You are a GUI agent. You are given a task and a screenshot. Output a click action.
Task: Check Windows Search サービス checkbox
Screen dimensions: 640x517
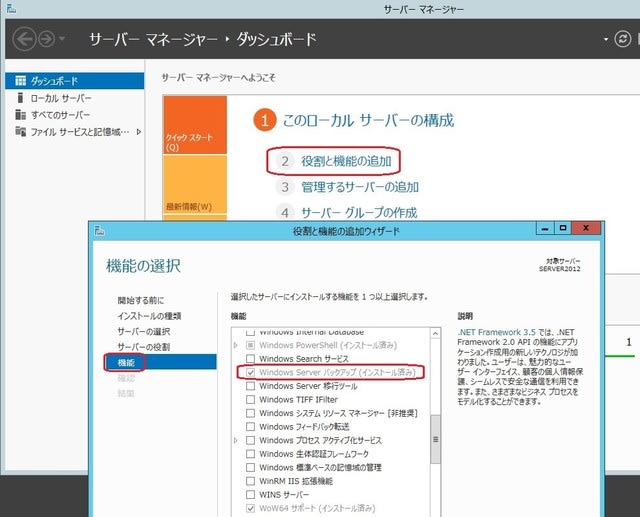tap(251, 359)
